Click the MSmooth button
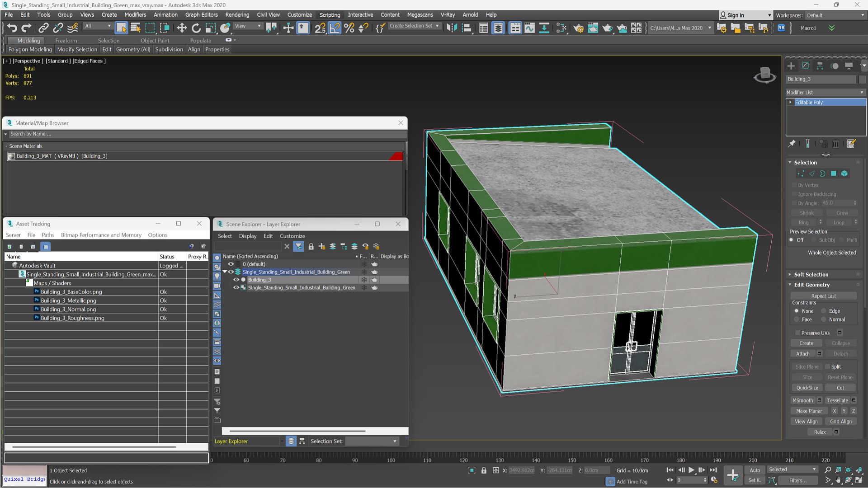This screenshot has height=488, width=868. coord(802,400)
